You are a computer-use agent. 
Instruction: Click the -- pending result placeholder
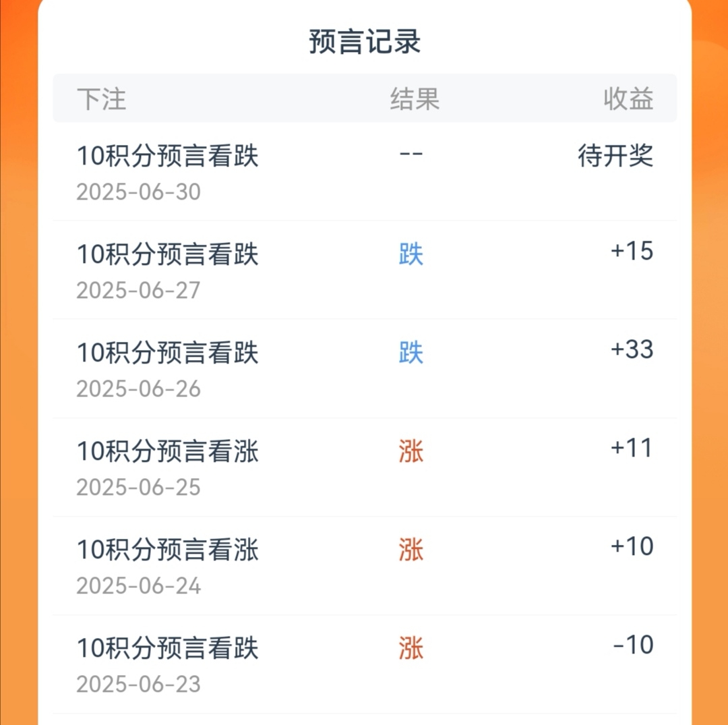[x=411, y=154]
